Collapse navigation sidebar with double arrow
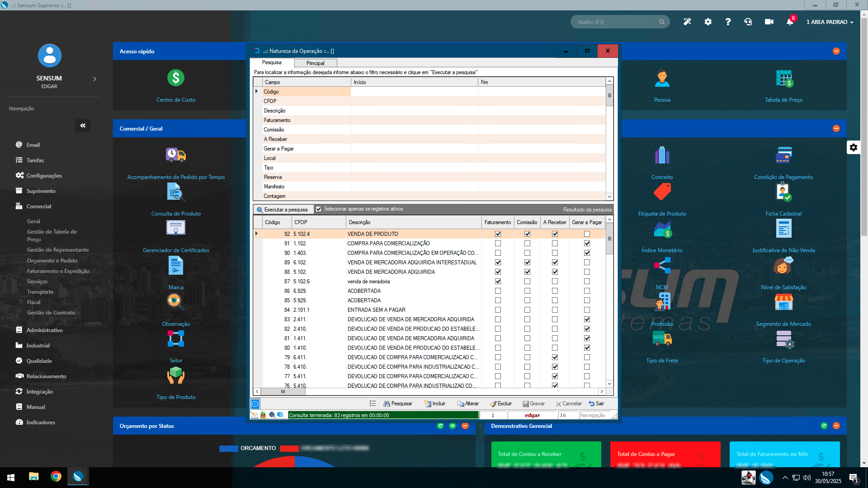Image resolution: width=868 pixels, height=488 pixels. 83,126
